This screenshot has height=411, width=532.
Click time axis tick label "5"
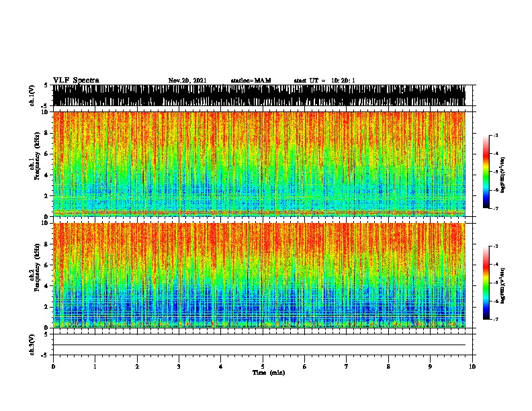[263, 367]
